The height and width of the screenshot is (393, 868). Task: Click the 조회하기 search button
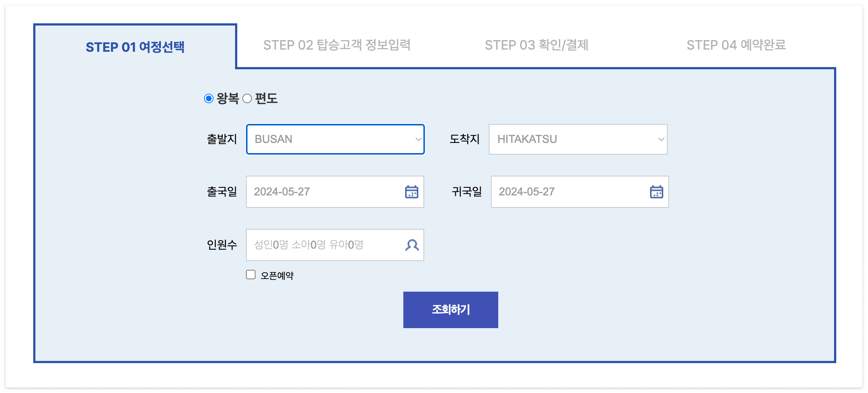point(451,310)
